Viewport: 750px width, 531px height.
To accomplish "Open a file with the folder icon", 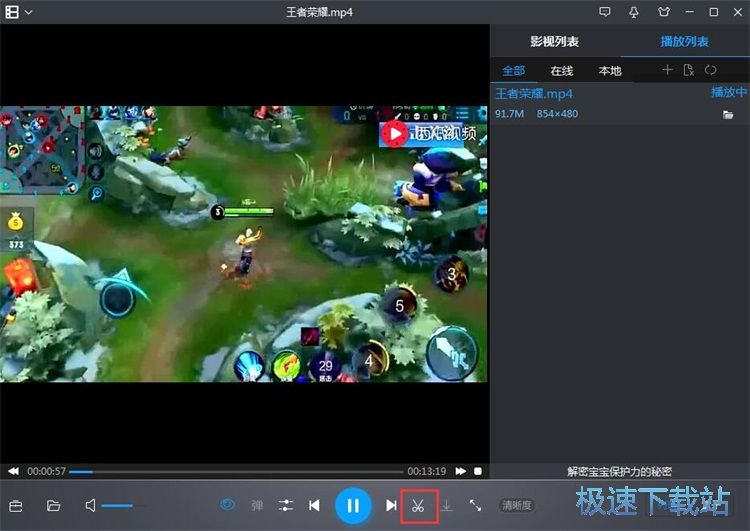I will tap(53, 506).
